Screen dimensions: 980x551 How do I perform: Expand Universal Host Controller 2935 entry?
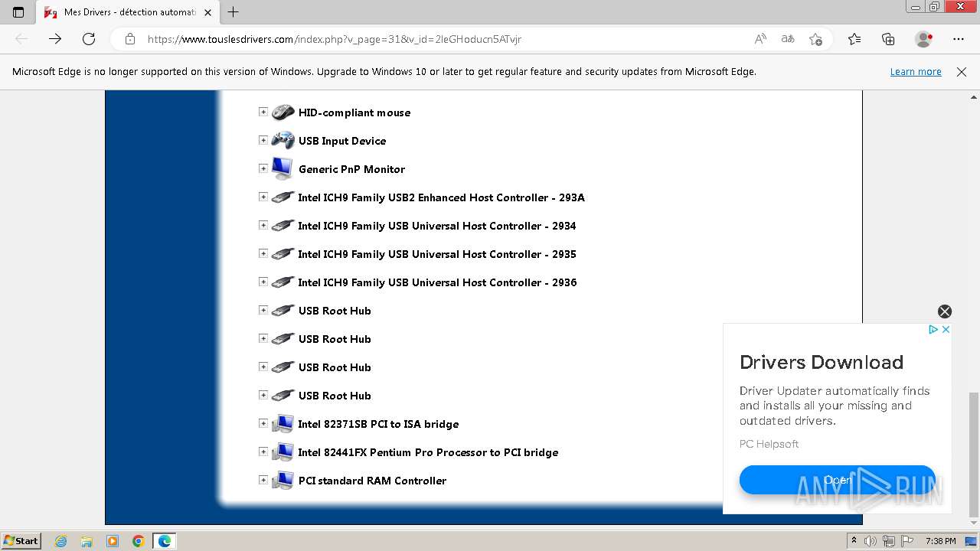click(263, 253)
